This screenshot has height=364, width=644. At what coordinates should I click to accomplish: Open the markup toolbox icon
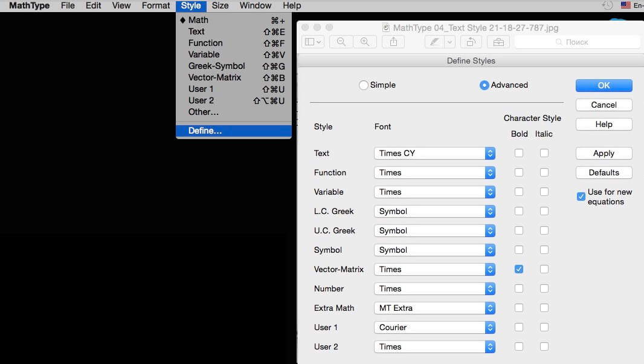point(498,42)
